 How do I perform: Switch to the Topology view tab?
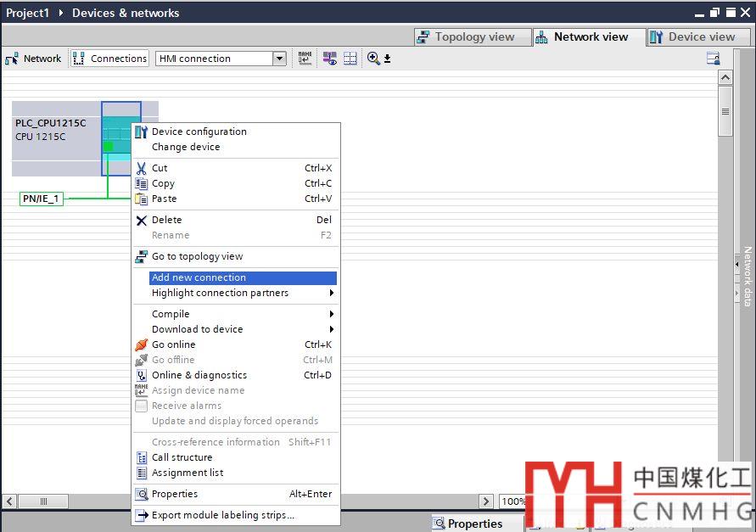click(x=466, y=37)
